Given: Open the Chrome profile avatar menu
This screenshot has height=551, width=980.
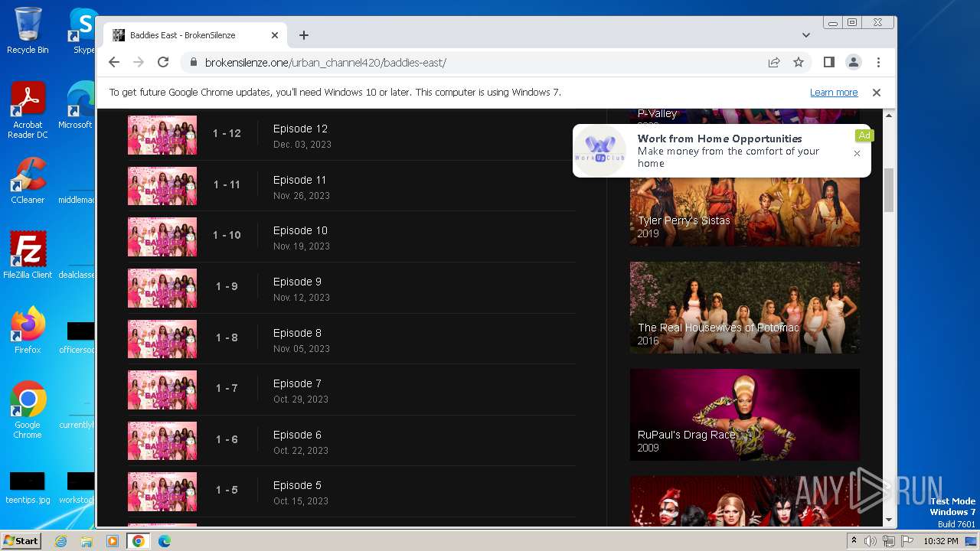Looking at the screenshot, I should click(x=854, y=62).
